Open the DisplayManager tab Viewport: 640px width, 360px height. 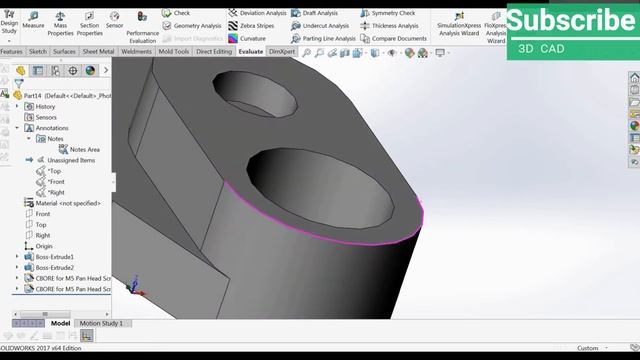click(90, 71)
